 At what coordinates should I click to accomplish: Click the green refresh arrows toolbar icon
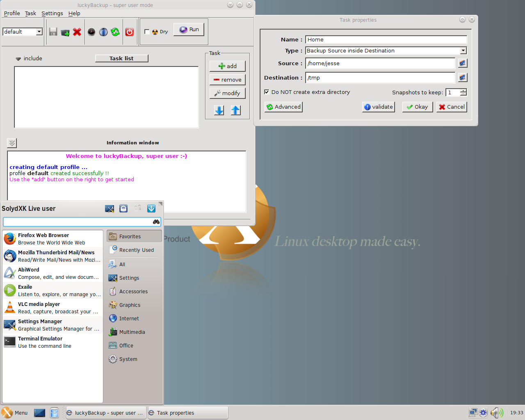(115, 32)
